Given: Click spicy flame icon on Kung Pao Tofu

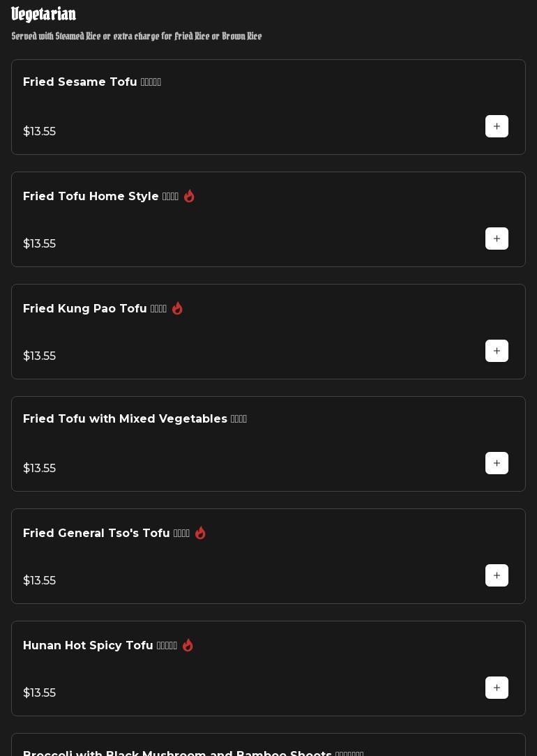Looking at the screenshot, I should (x=177, y=308).
